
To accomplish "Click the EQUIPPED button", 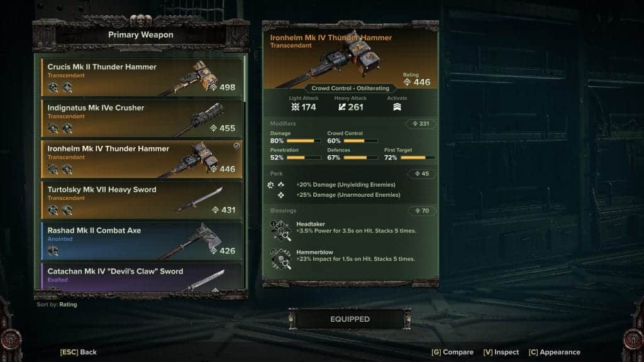I will coord(350,319).
